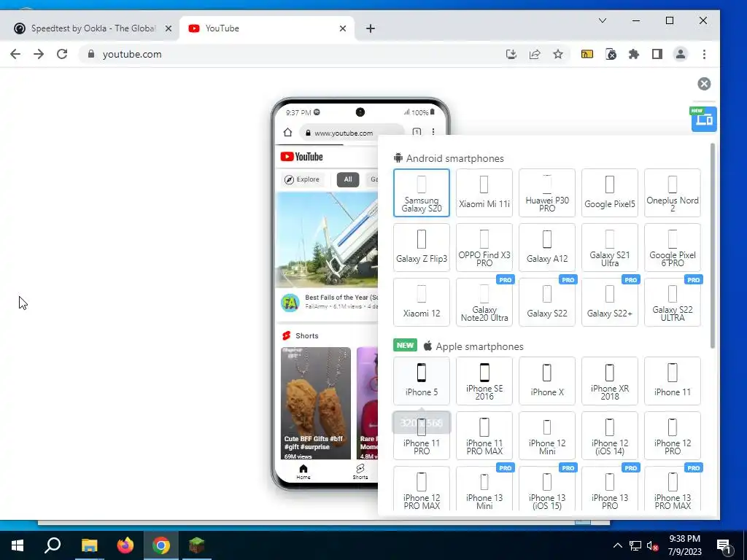Viewport: 747px width, 560px height.
Task: Pick the Xiaomi 12 device
Action: click(x=422, y=303)
